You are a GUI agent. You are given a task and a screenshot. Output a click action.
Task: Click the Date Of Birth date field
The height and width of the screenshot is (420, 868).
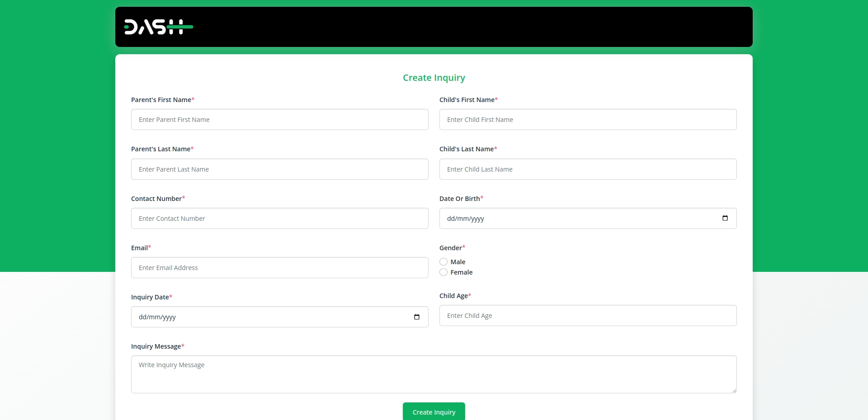579,219
